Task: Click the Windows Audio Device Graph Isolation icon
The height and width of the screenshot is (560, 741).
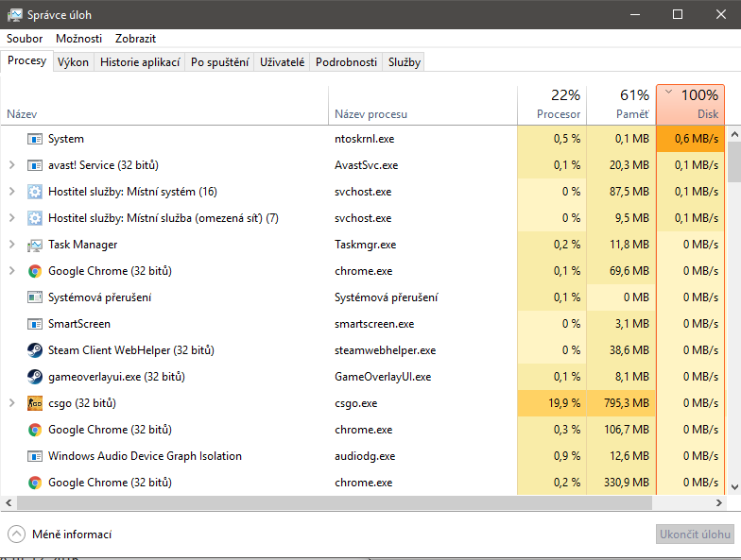Action: 35,456
